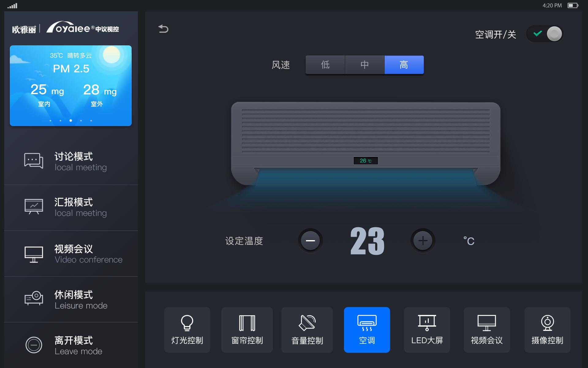Click the highlighted 空调 air conditioner icon
This screenshot has width=588, height=368.
(367, 330)
